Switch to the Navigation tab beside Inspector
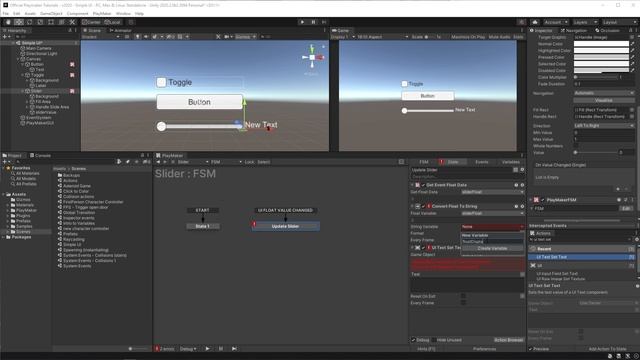 click(x=573, y=31)
